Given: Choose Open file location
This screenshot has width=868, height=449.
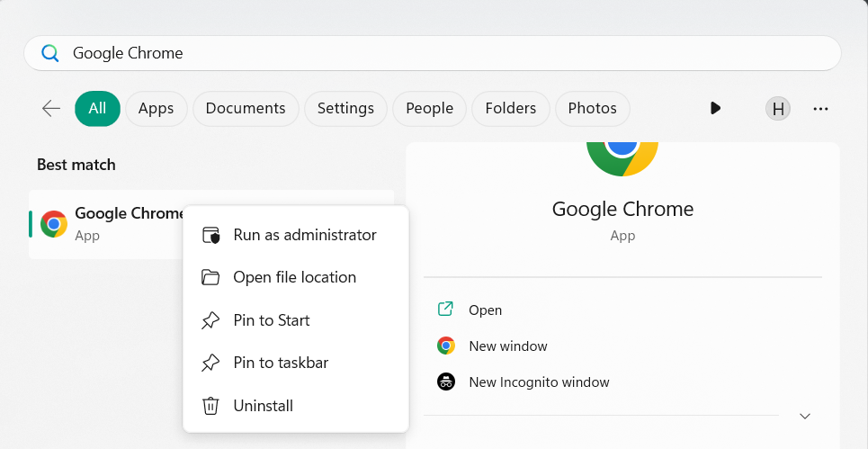Looking at the screenshot, I should pyautogui.click(x=294, y=277).
